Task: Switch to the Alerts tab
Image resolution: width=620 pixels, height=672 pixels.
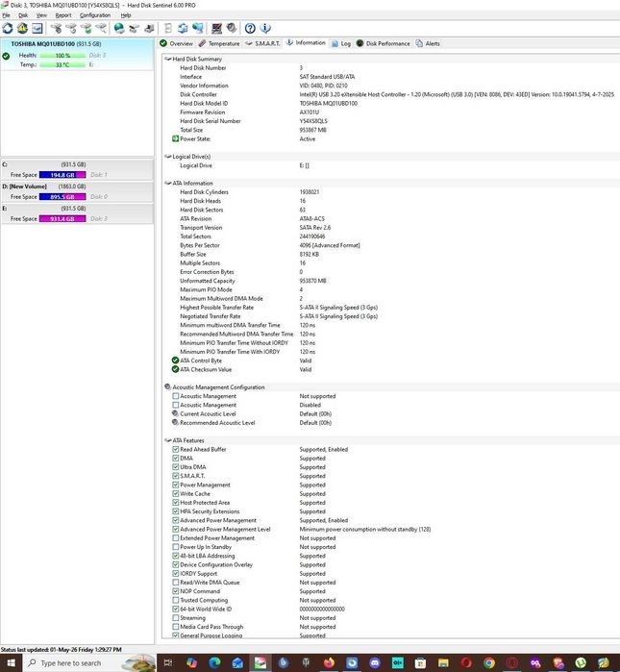Action: tap(428, 43)
